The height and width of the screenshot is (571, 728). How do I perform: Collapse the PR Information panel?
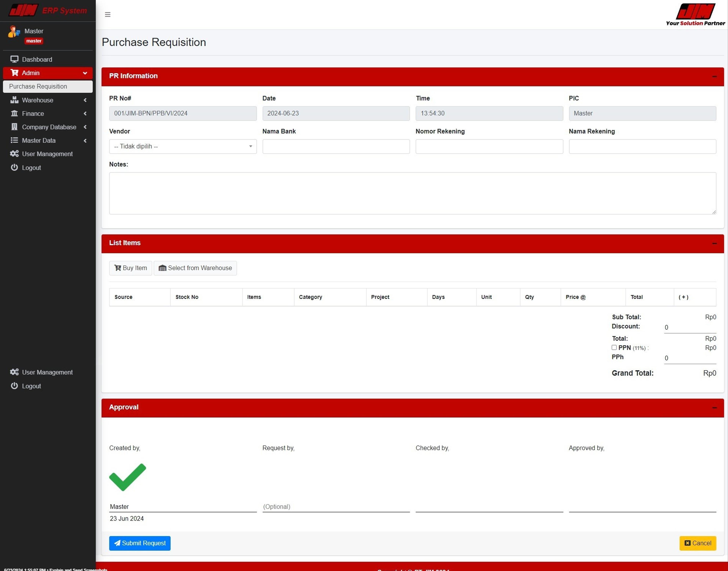click(x=714, y=77)
